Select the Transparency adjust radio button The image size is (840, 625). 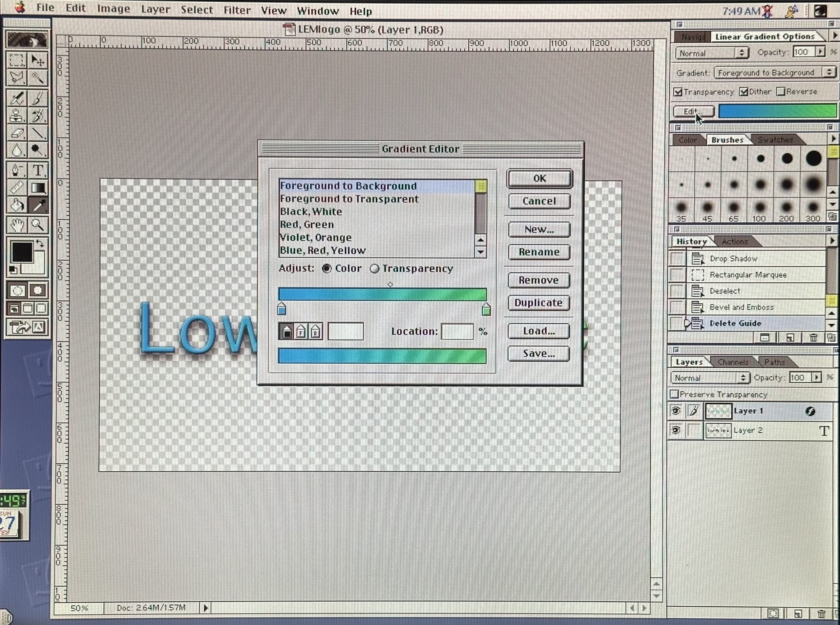click(374, 269)
